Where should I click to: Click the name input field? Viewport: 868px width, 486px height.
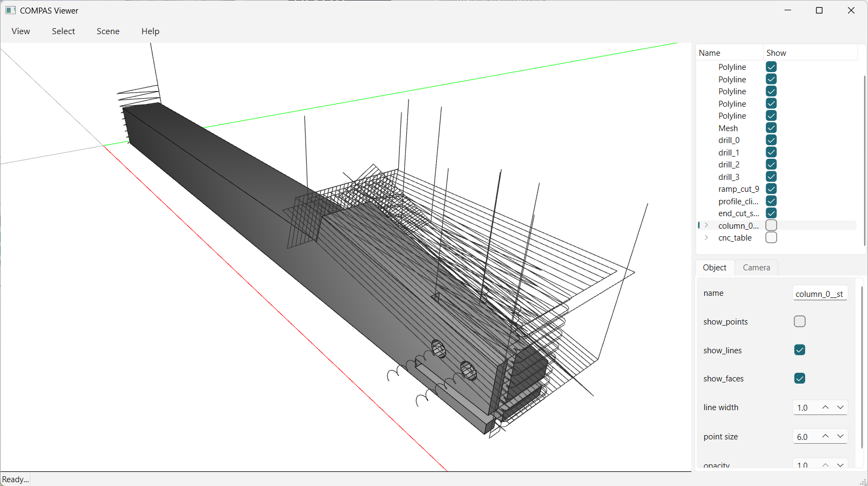pos(820,293)
